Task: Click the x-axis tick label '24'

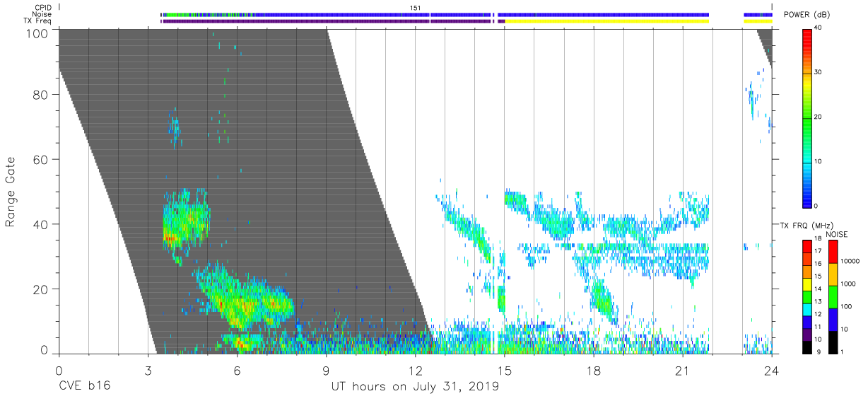Action: tap(772, 370)
